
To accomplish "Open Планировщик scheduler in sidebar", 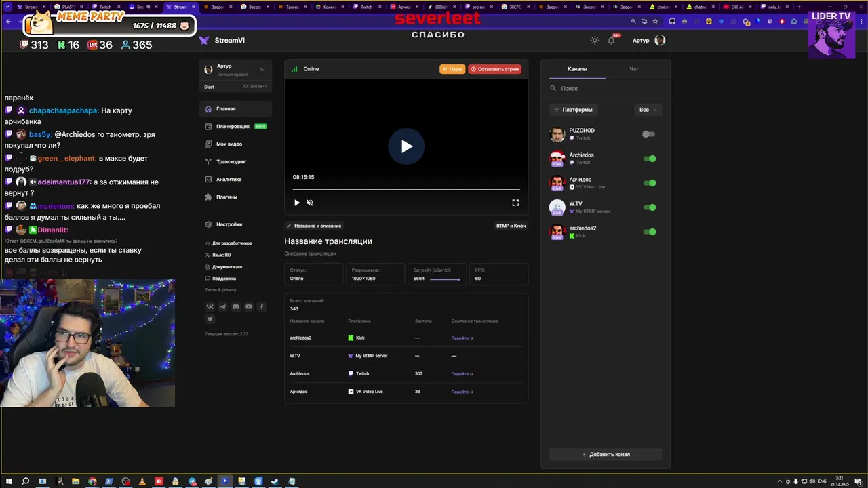I will 235,126.
